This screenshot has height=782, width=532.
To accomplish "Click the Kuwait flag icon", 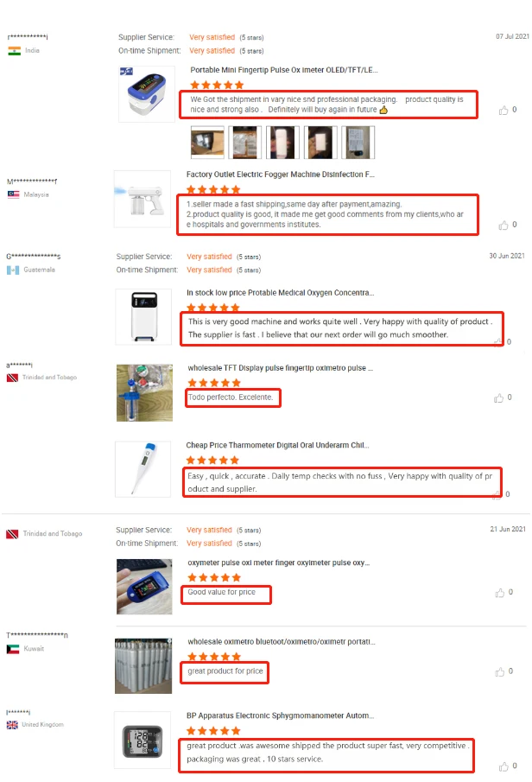I will pyautogui.click(x=13, y=649).
